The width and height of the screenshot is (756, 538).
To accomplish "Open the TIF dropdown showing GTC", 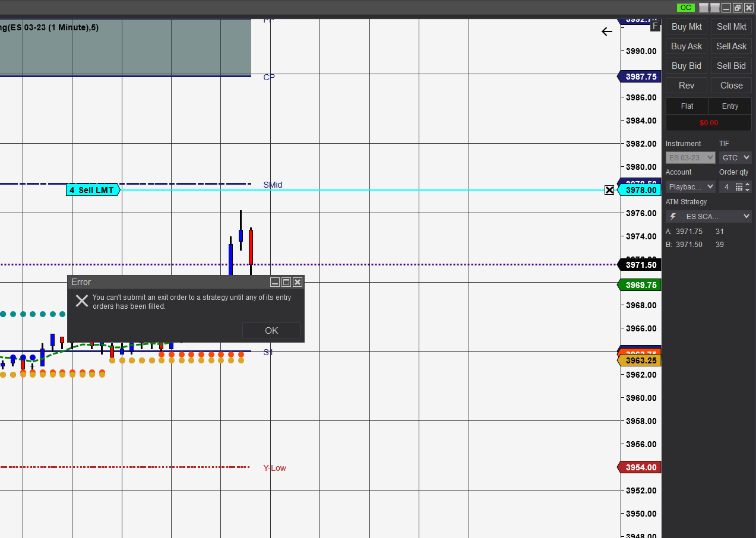I will tap(735, 158).
